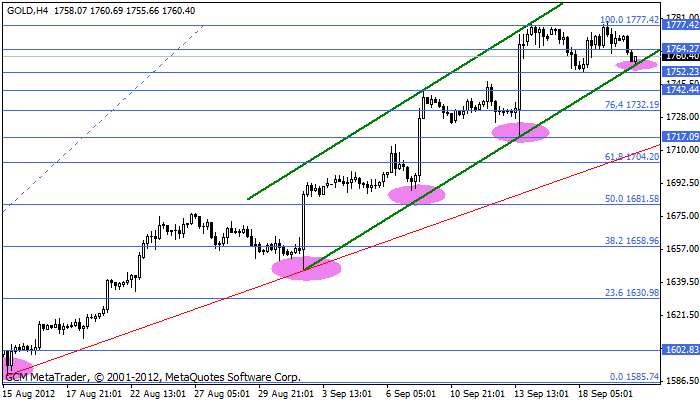The image size is (700, 402).
Task: Select the pink ellipse at the bottom-left chart corner
Action: coord(17,367)
